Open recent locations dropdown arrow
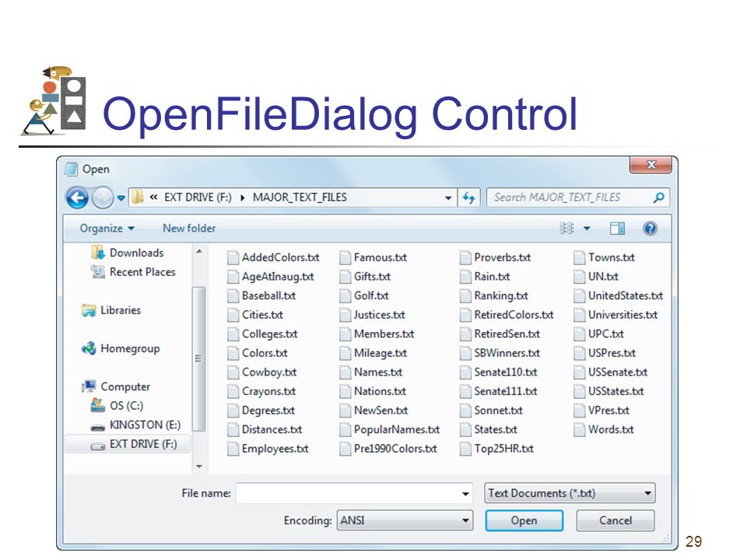The image size is (747, 560). point(121,198)
